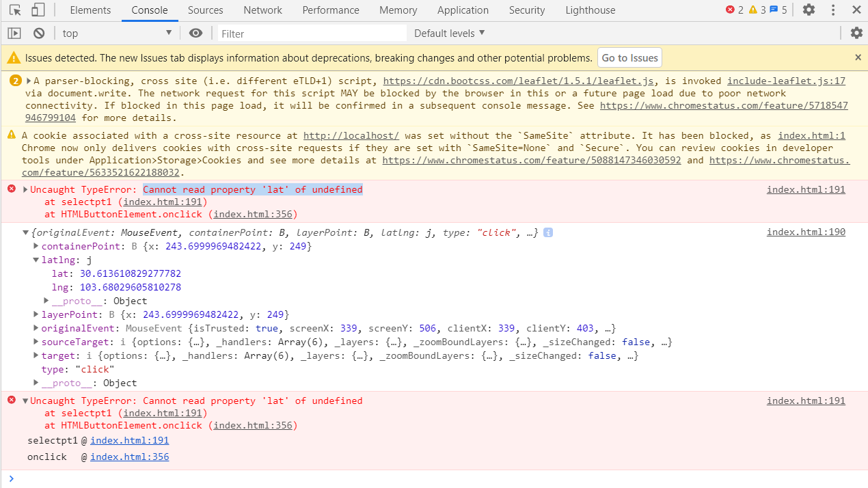
Task: Click the highlighted "Cannot read property 'lat'" text
Action: [253, 189]
